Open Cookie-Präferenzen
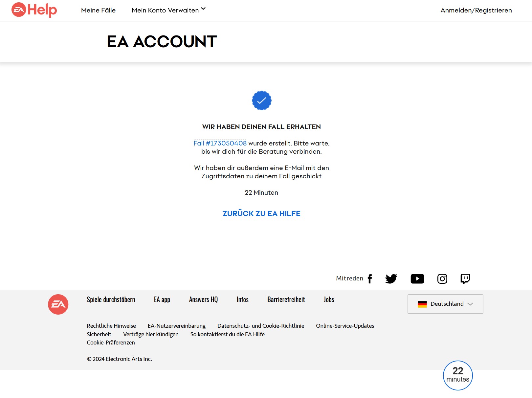The height and width of the screenshot is (398, 532). [111, 343]
